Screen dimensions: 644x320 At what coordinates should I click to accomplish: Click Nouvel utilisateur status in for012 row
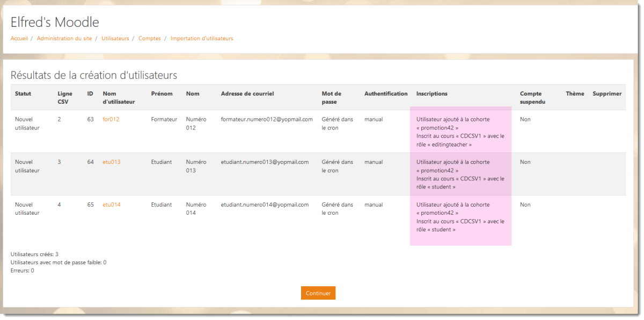[x=27, y=123]
